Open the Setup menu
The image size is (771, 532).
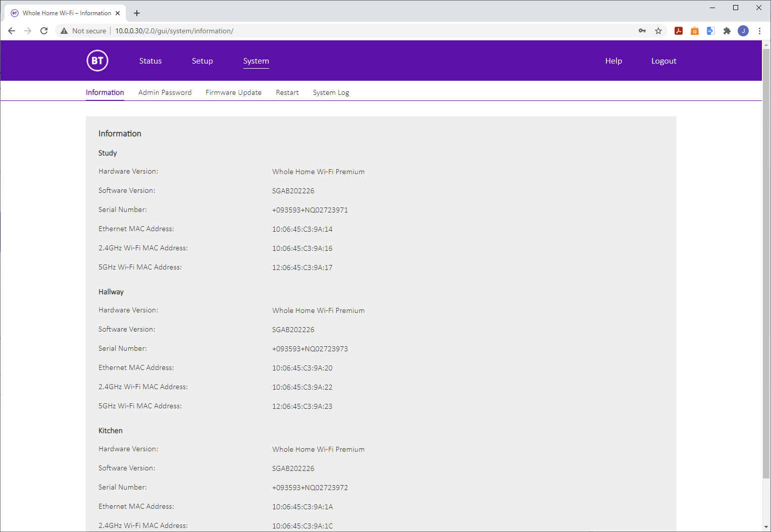point(202,61)
